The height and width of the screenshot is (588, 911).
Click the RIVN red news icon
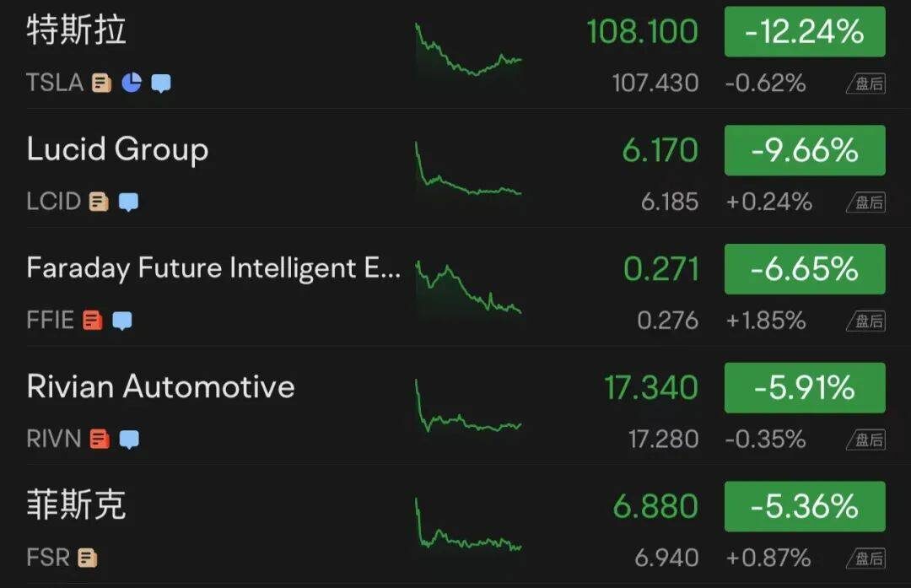pyautogui.click(x=100, y=439)
